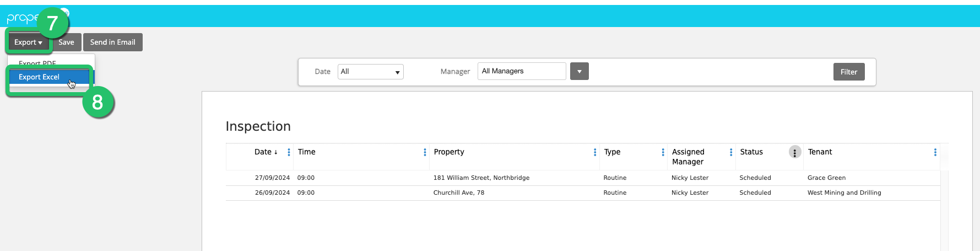The width and height of the screenshot is (980, 251).
Task: Expand the Manager dropdown arrow
Action: tap(580, 71)
